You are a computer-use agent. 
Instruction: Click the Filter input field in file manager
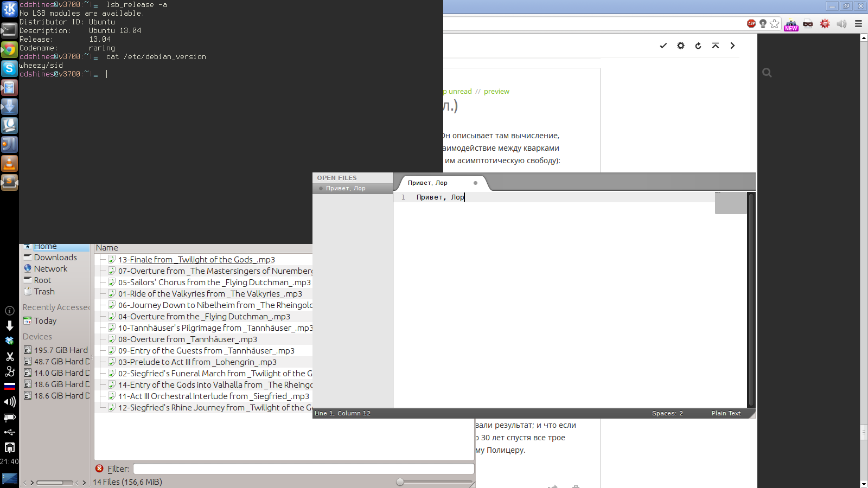tap(304, 468)
